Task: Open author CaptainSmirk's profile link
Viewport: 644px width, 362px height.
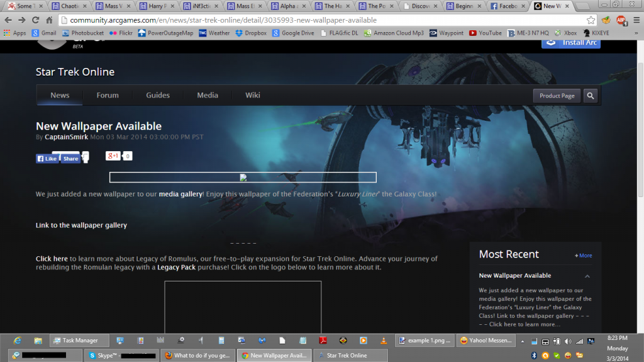Action: coord(66,137)
